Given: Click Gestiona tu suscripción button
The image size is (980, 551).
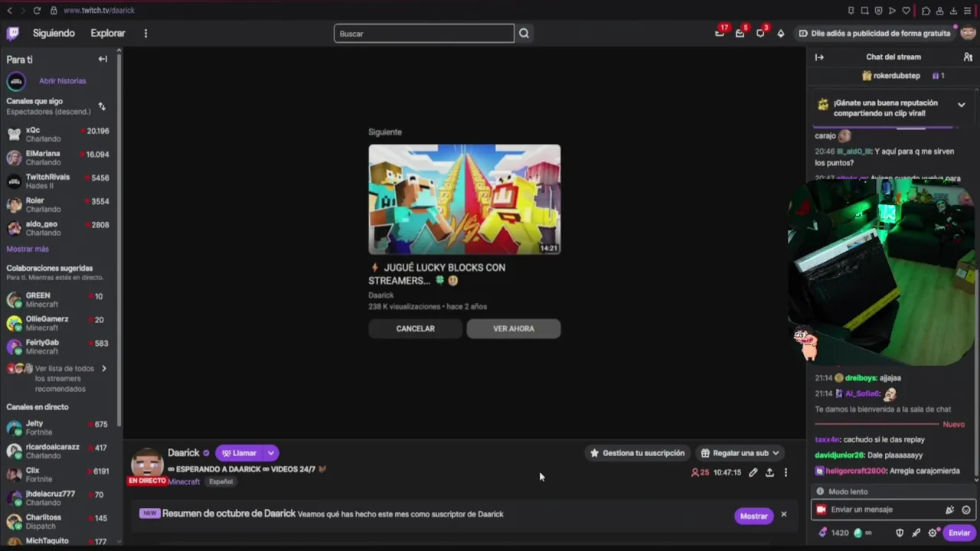Looking at the screenshot, I should (x=637, y=453).
